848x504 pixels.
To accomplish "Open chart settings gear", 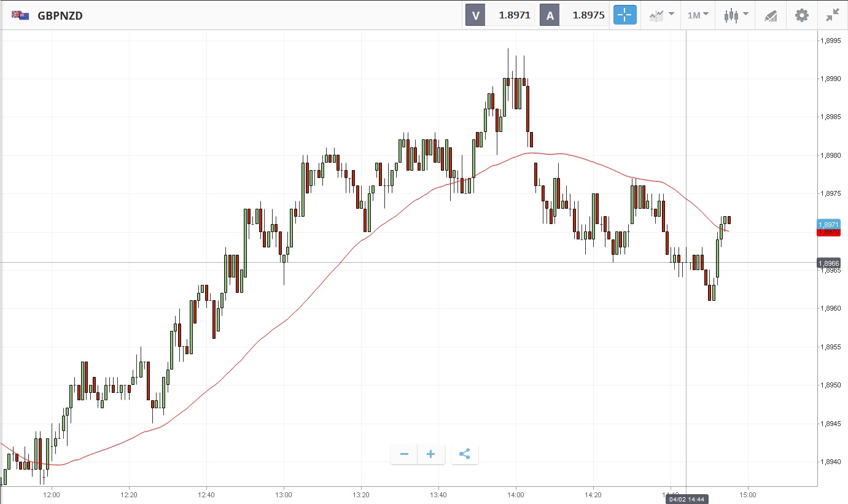I will tap(802, 15).
